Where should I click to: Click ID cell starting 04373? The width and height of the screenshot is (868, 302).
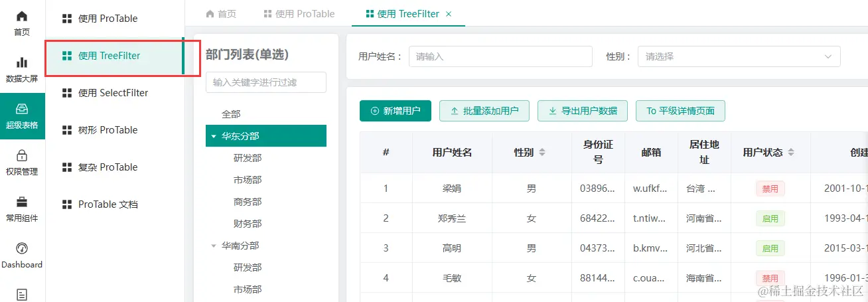[598, 248]
